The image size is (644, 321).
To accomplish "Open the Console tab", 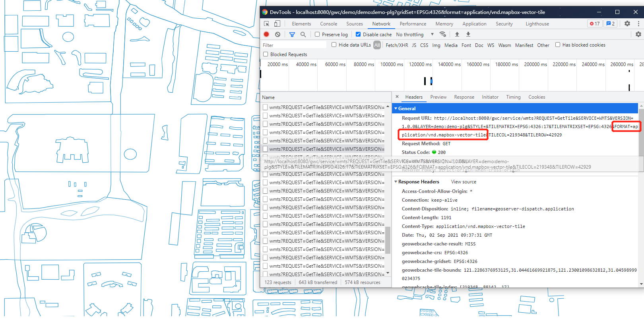I will [x=329, y=24].
